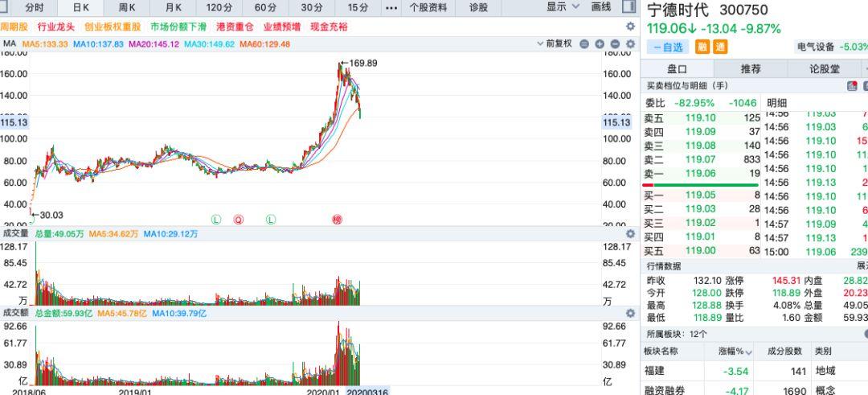Click 总金额:59.93亿 turnover label
Viewport: 868px width, 395px height.
click(63, 313)
